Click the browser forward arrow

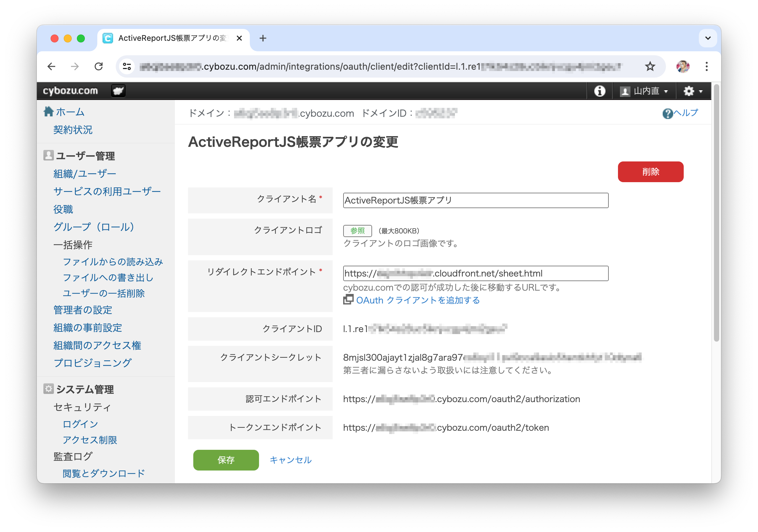[75, 66]
